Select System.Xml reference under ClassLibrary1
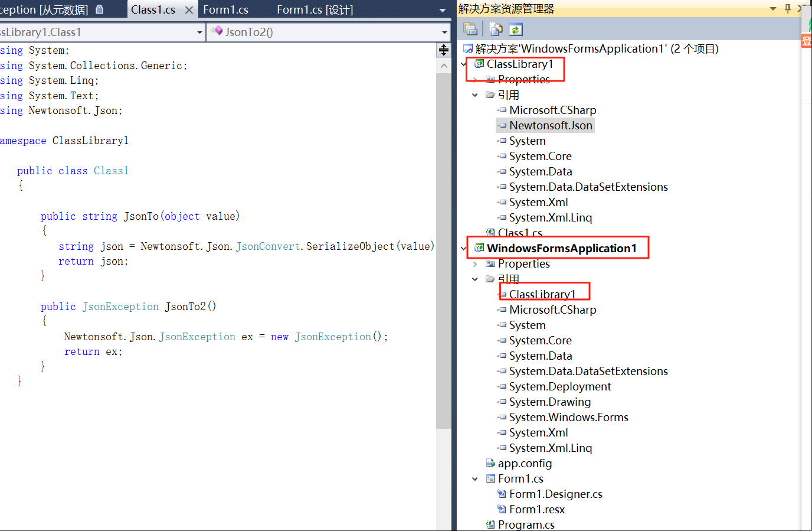 point(538,202)
